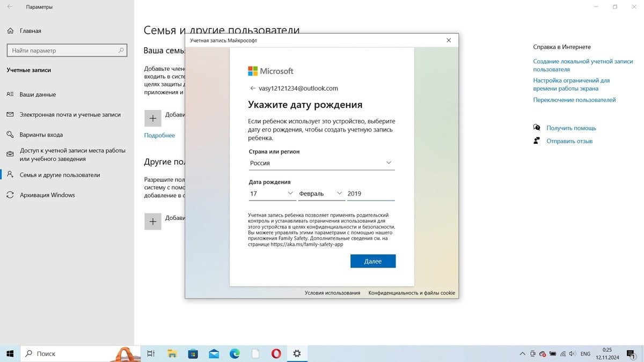Click the email vasy12121234@outlook.com text

click(298, 88)
